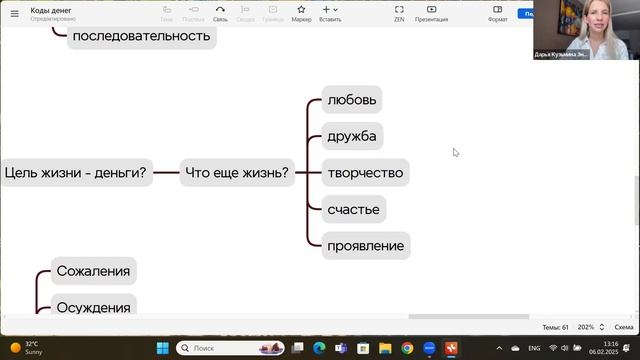The height and width of the screenshot is (360, 640).
Task: Open the Wi-Fi network tray icon
Action: coord(553,348)
